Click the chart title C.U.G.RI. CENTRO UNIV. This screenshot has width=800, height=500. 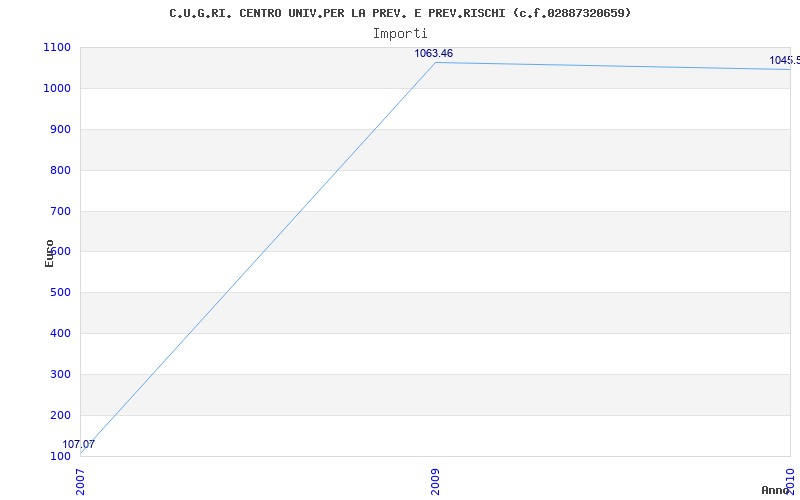coord(400,13)
